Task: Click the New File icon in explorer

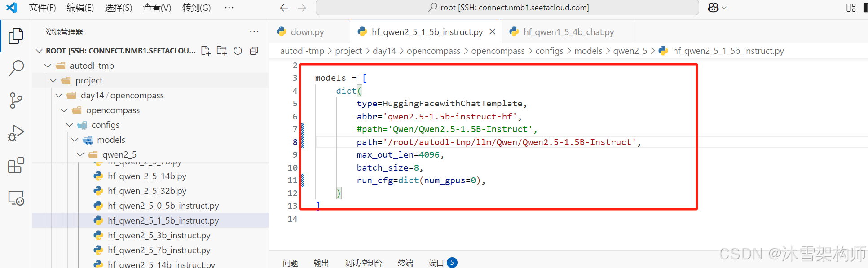Action: click(x=206, y=51)
